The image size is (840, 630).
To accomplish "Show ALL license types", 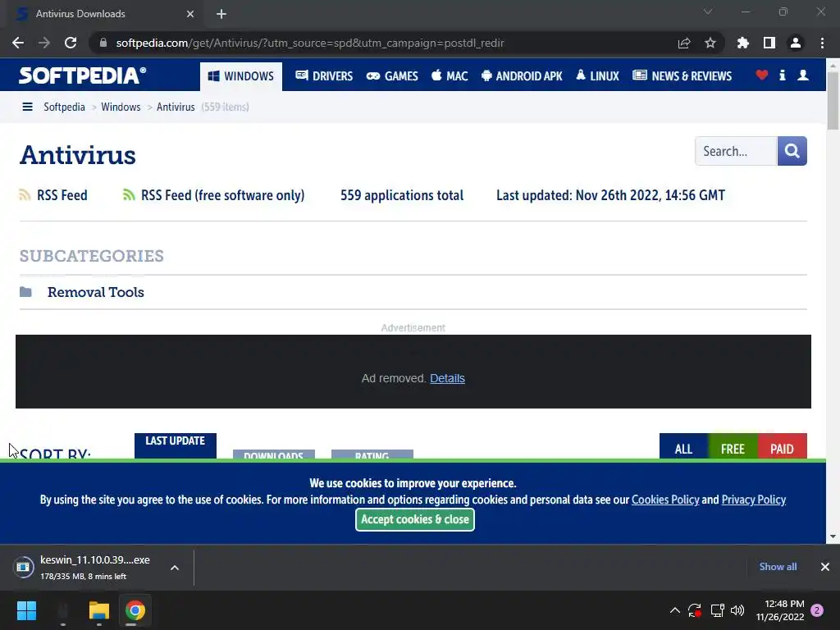I will coord(683,446).
